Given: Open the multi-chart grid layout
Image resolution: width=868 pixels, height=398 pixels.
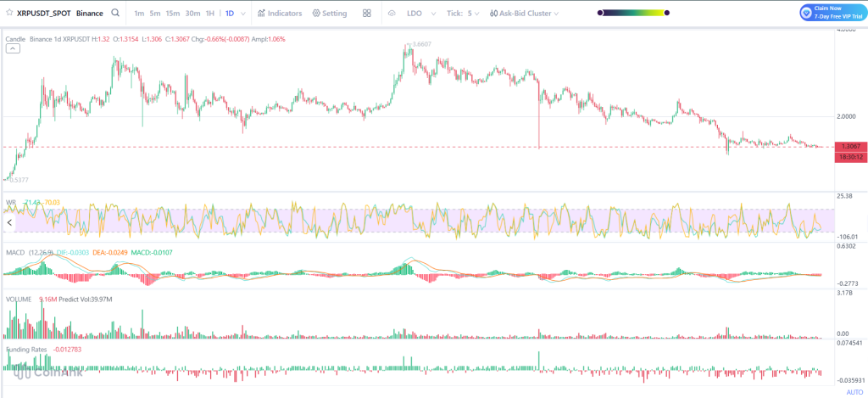Looking at the screenshot, I should (366, 14).
